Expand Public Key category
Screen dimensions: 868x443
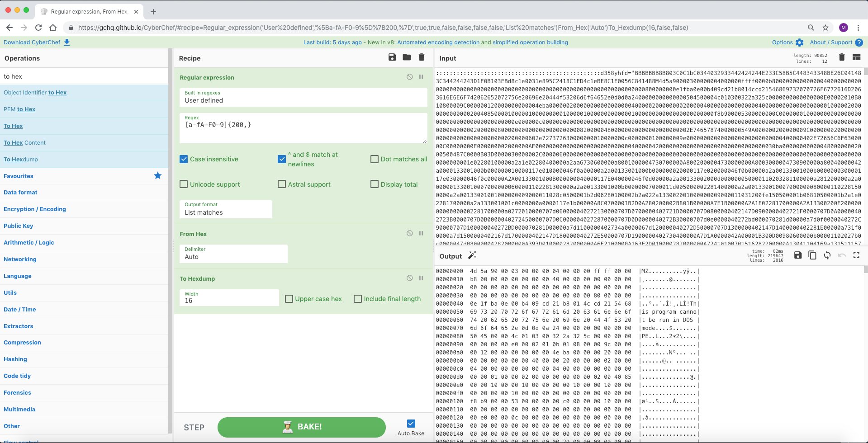click(84, 226)
